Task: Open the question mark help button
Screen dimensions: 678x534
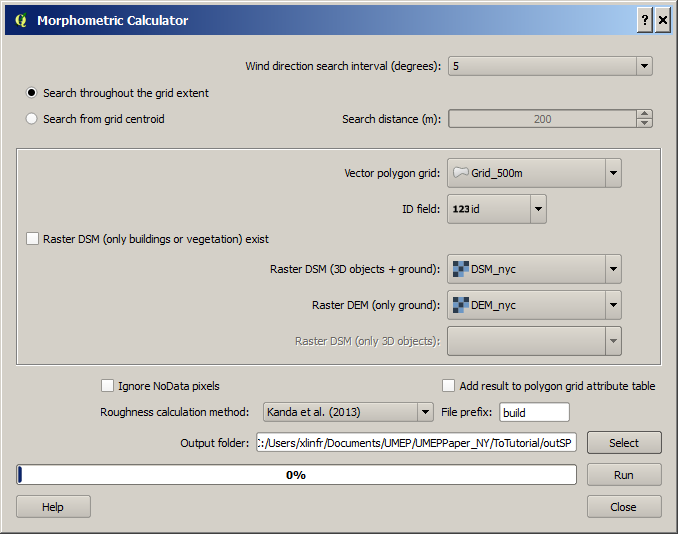Action: pyautogui.click(x=645, y=20)
